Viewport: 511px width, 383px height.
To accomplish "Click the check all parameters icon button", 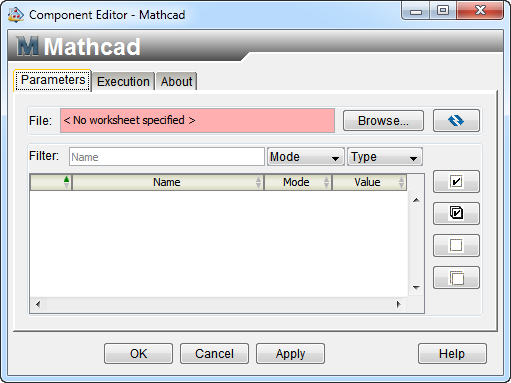I will (x=456, y=213).
